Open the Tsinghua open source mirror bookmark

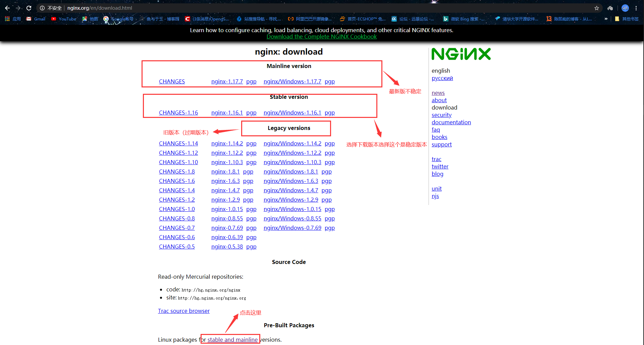tap(517, 19)
